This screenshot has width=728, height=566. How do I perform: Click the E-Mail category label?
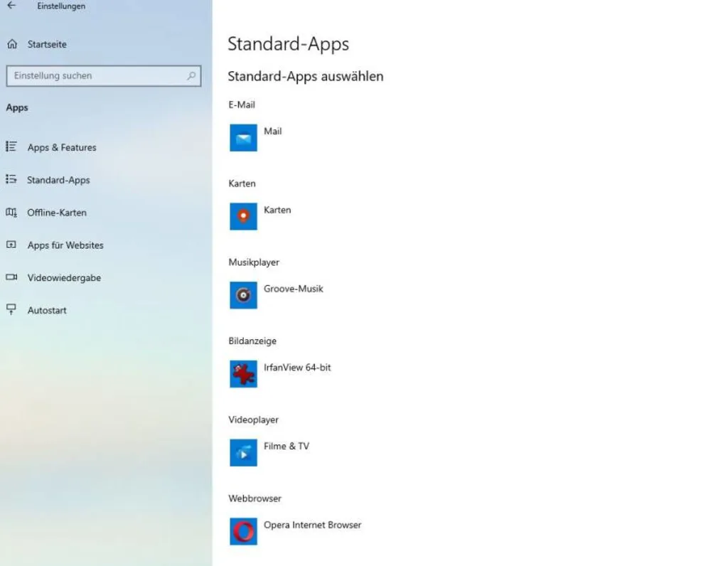(242, 105)
